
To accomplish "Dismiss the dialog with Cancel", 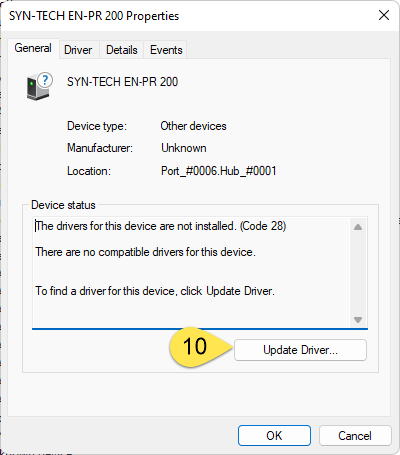I will click(355, 436).
